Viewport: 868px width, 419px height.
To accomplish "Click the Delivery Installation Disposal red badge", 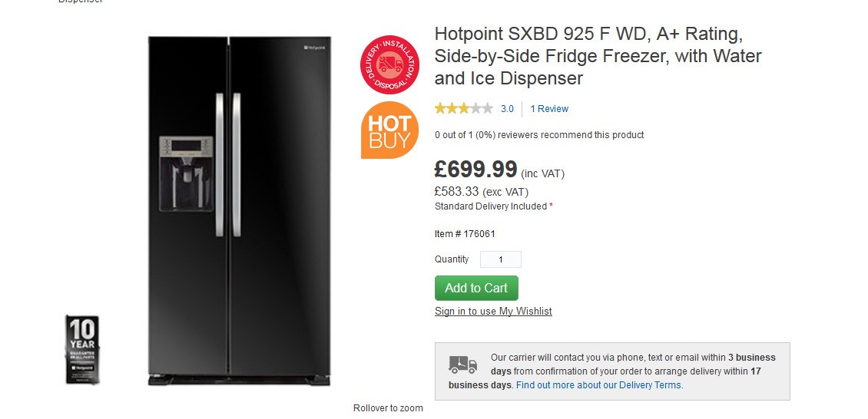I will click(389, 65).
